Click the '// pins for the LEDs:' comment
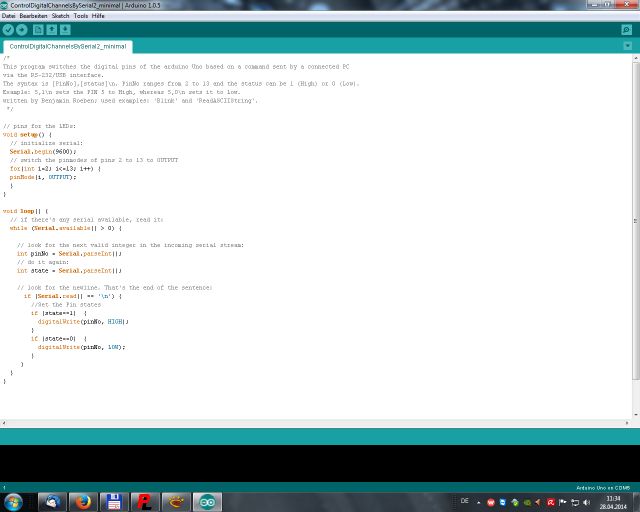The height and width of the screenshot is (512, 640). [39, 126]
